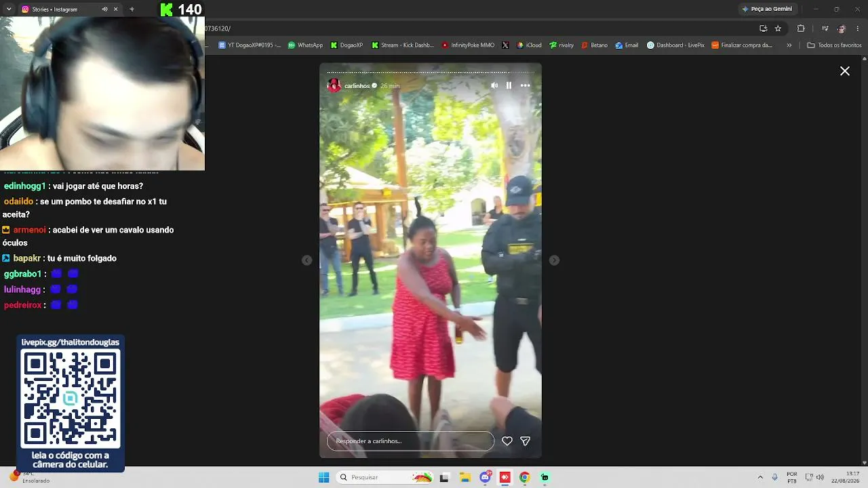
Task: Open the story three-dots options menu
Action: (x=525, y=85)
